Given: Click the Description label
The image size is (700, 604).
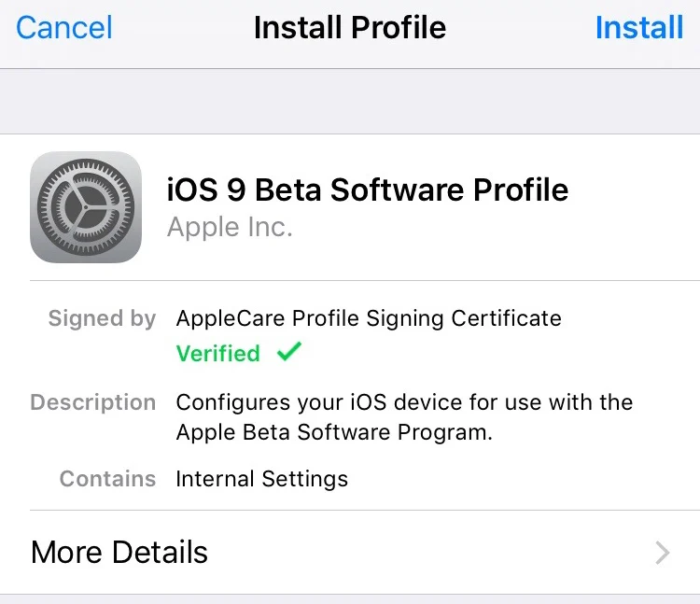Looking at the screenshot, I should click(x=93, y=402).
